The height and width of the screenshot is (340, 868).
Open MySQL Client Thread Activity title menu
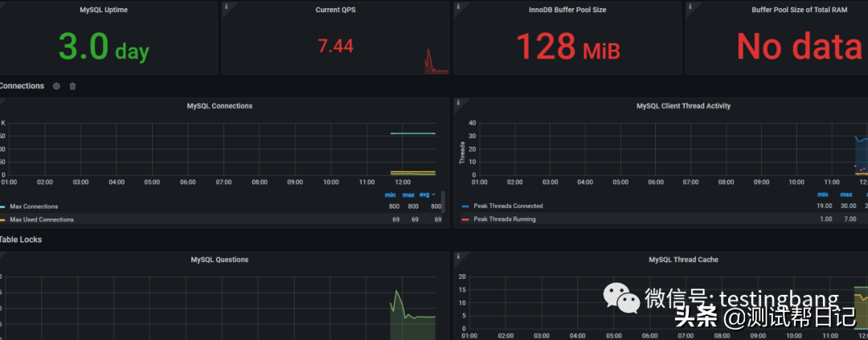[x=683, y=106]
